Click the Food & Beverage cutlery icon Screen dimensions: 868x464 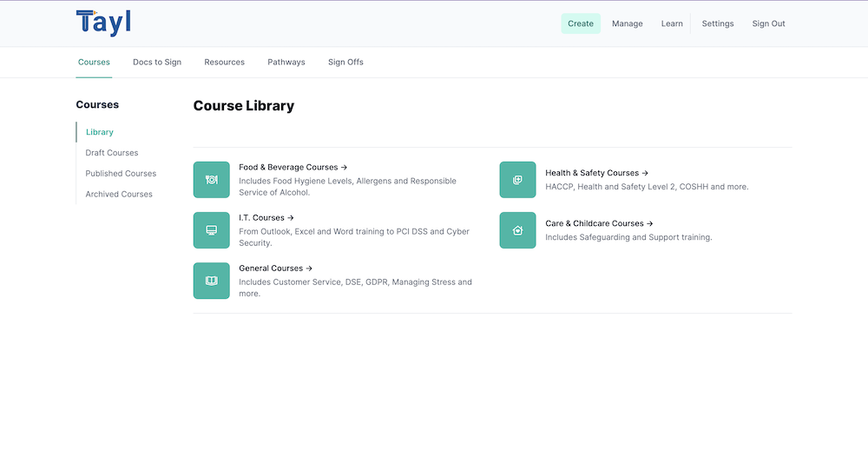point(211,180)
